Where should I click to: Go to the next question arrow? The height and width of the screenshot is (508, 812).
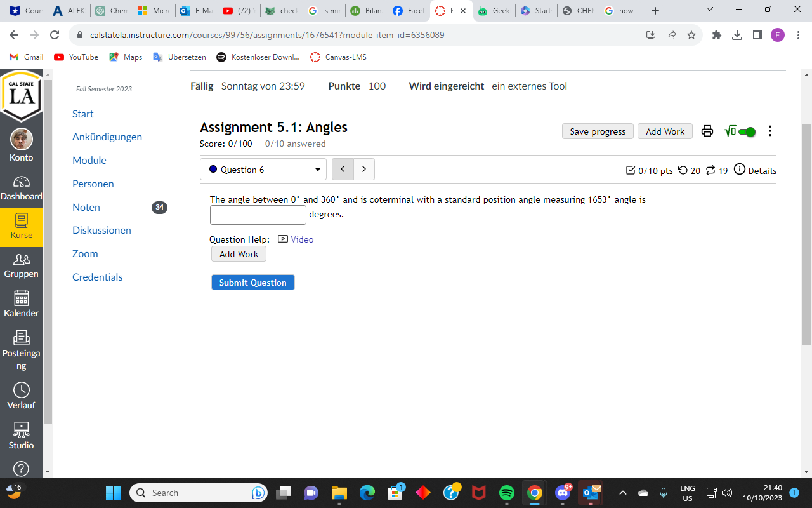coord(364,170)
